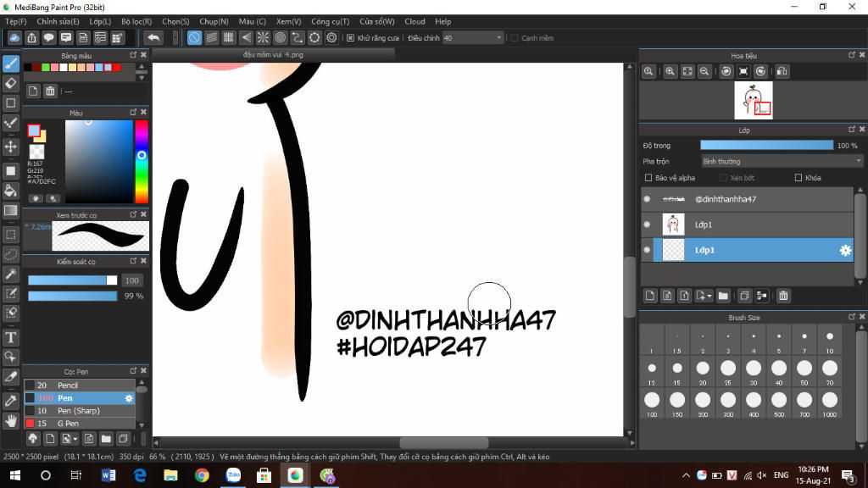The image size is (868, 488).
Task: Toggle Cạnh mềm checkbox
Action: coord(515,37)
